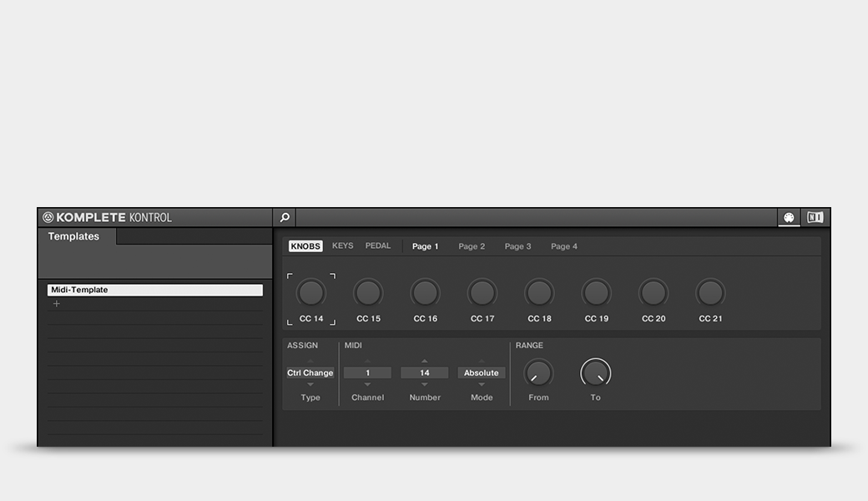Click the RANGE section label

529,346
